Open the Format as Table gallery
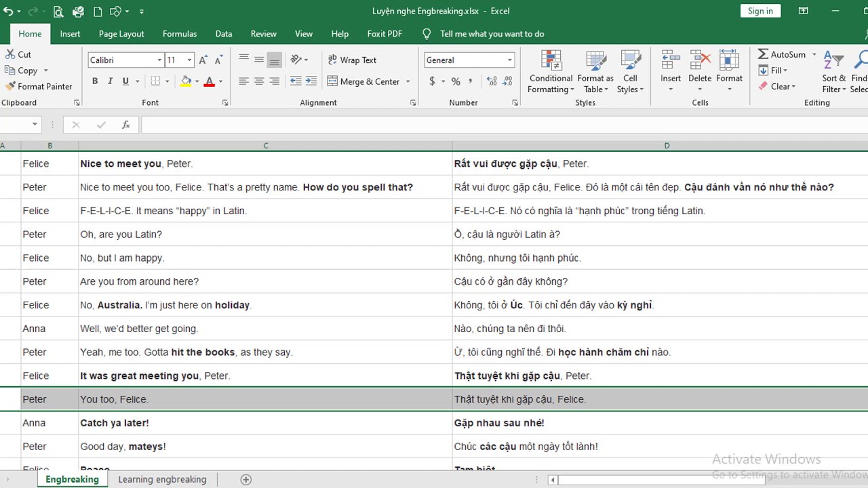The width and height of the screenshot is (868, 488). [x=595, y=73]
